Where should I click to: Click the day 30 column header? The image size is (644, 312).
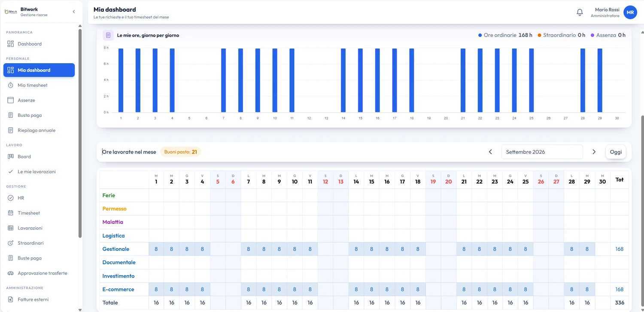(602, 179)
